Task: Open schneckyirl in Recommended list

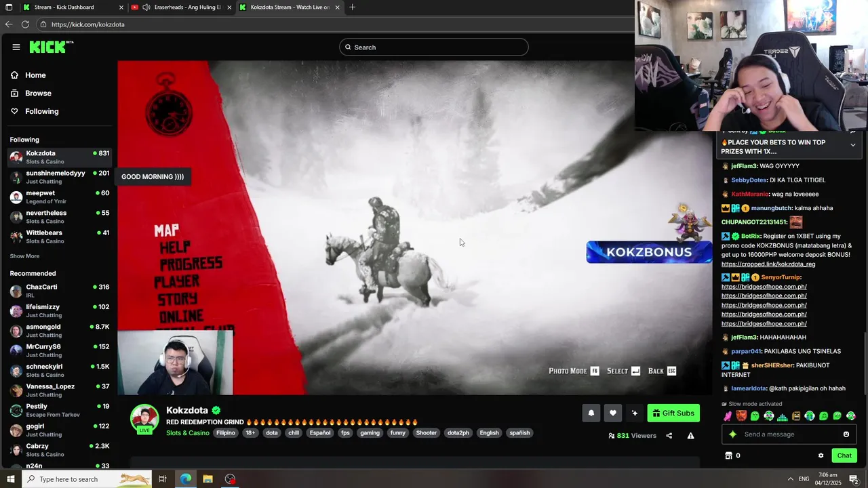Action: pos(60,371)
